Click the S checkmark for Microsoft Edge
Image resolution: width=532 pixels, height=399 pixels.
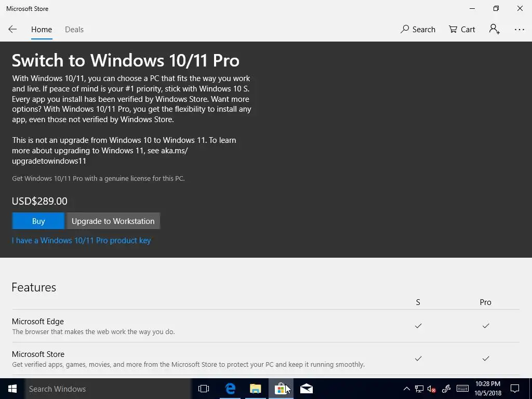click(418, 326)
